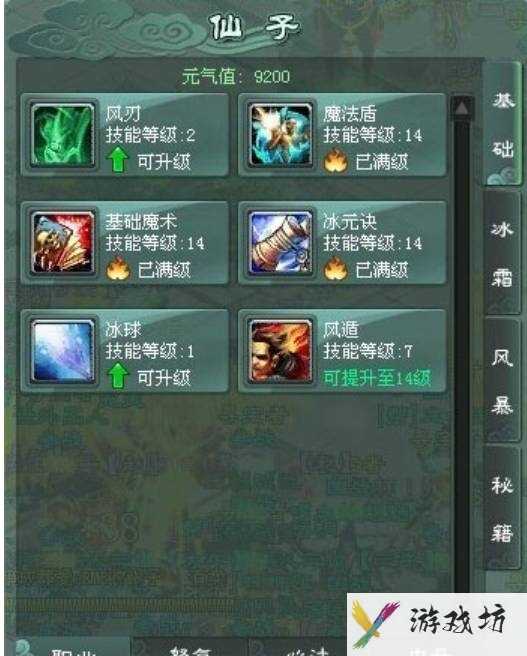The image size is (527, 656).
Task: Click flame max-level icon under 魔法盾
Action: click(335, 161)
